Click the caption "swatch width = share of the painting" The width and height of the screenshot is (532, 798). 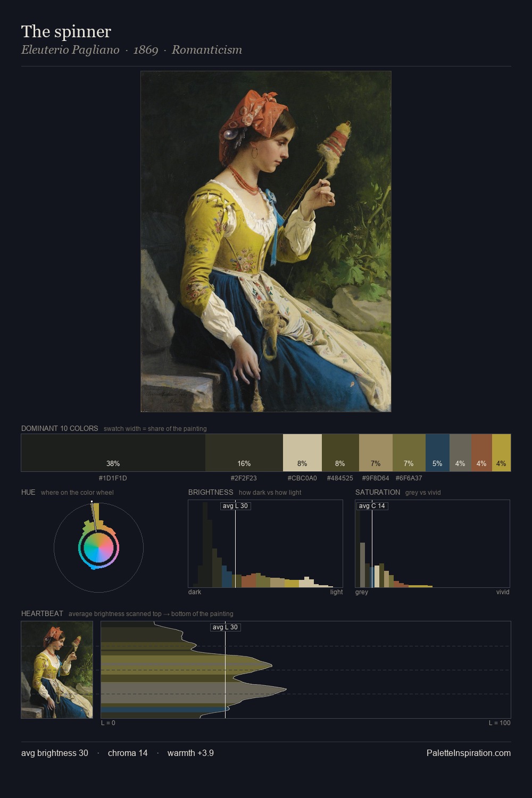click(155, 429)
